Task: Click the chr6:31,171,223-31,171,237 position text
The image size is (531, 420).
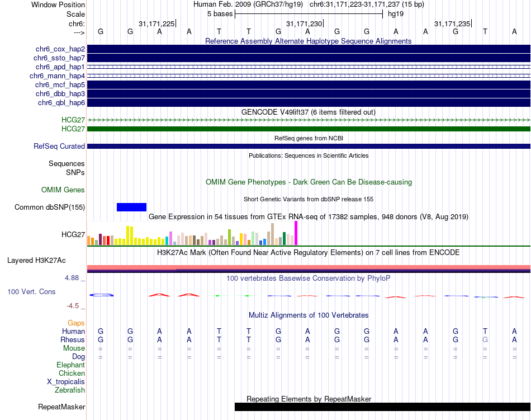Action: pyautogui.click(x=367, y=4)
